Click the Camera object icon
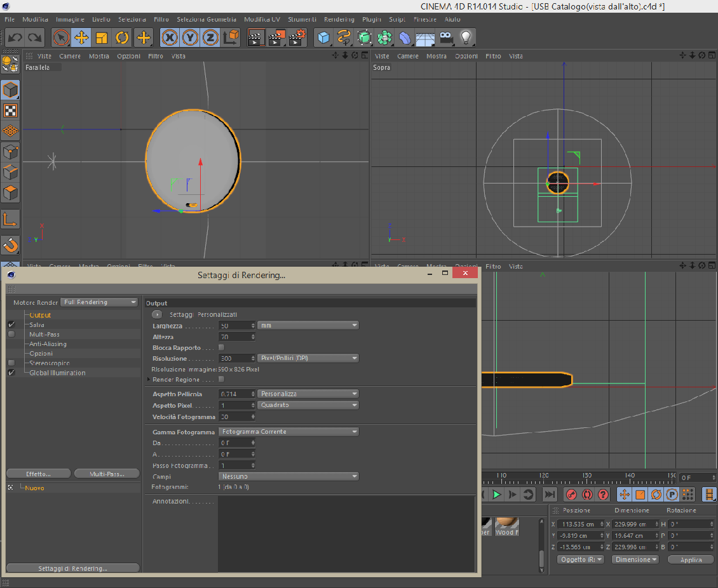The width and height of the screenshot is (718, 588). (x=446, y=37)
